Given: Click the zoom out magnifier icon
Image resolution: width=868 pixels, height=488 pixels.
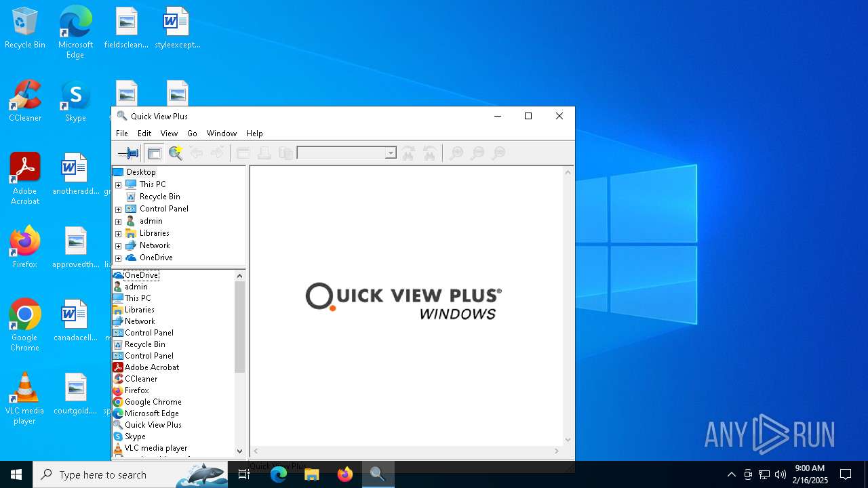Looking at the screenshot, I should point(477,153).
